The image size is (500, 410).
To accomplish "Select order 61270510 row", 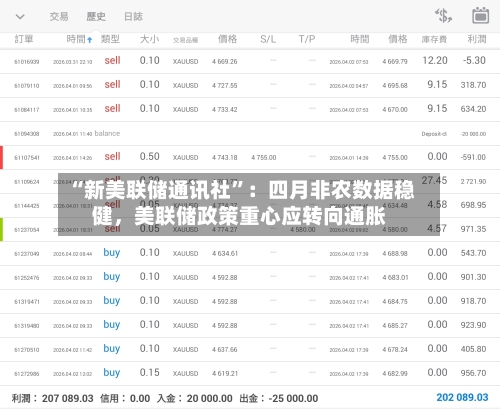I will tap(250, 349).
